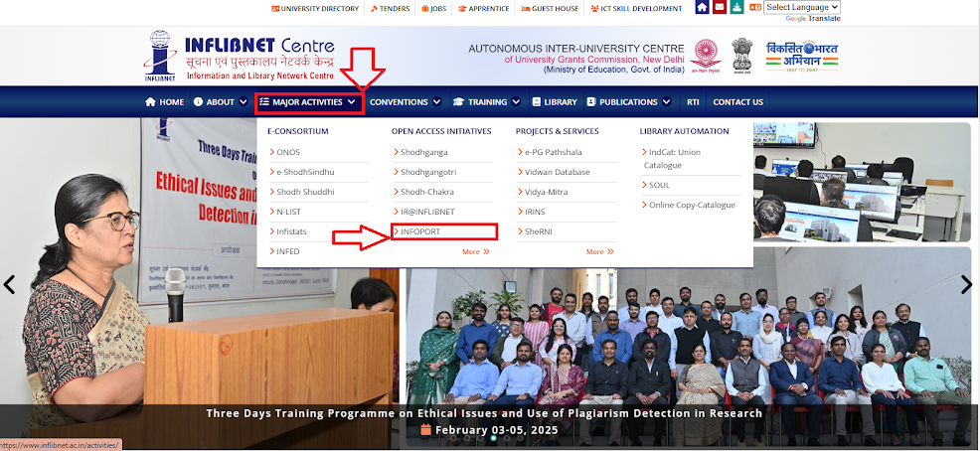Open the University Directory link
This screenshot has height=451, width=980.
315,9
